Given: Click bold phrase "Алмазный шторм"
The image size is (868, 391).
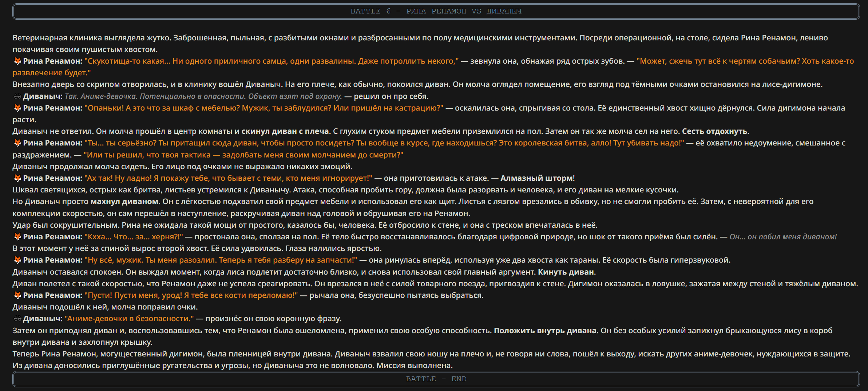Looking at the screenshot, I should pos(537,178).
